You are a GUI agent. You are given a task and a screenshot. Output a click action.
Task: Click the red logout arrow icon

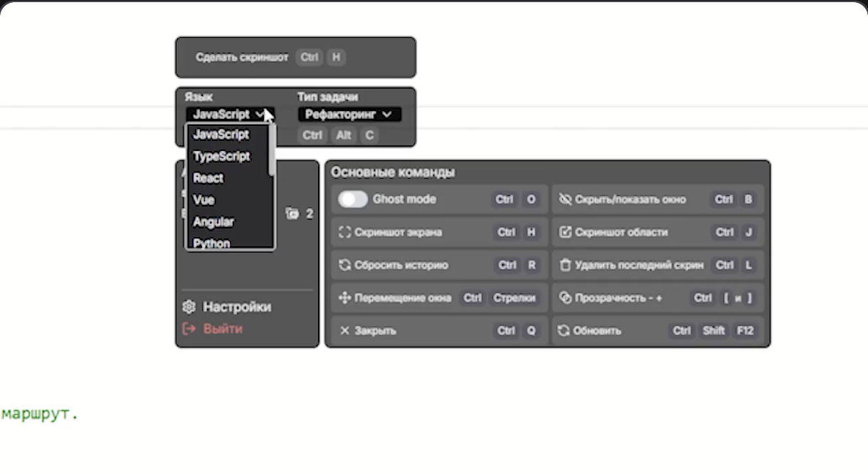(189, 329)
